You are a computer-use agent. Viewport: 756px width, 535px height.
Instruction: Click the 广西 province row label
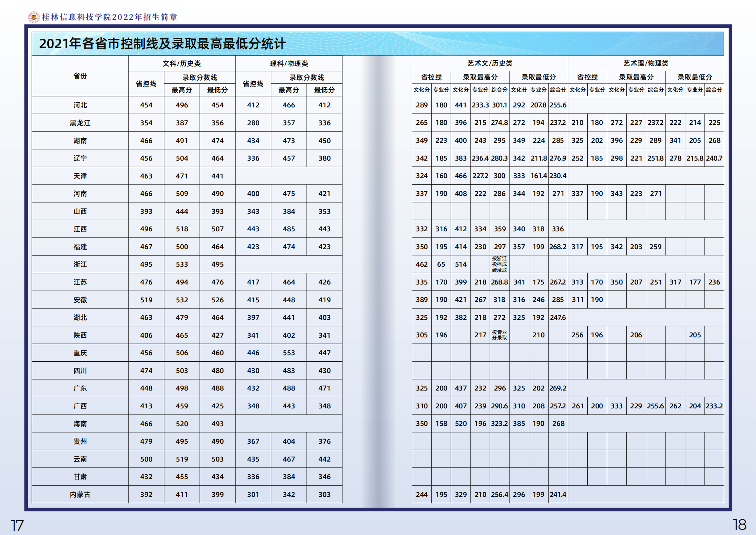click(80, 406)
